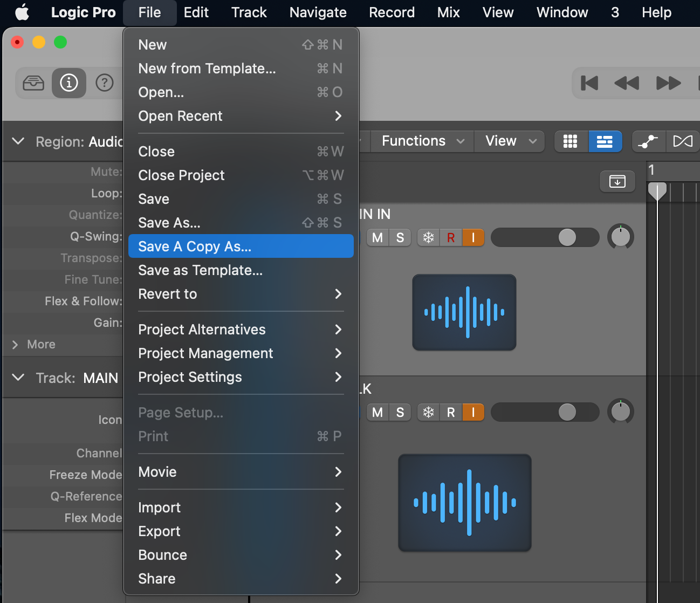Click the playhead marker at bar 1
Image resolution: width=700 pixels, height=603 pixels.
point(657,191)
